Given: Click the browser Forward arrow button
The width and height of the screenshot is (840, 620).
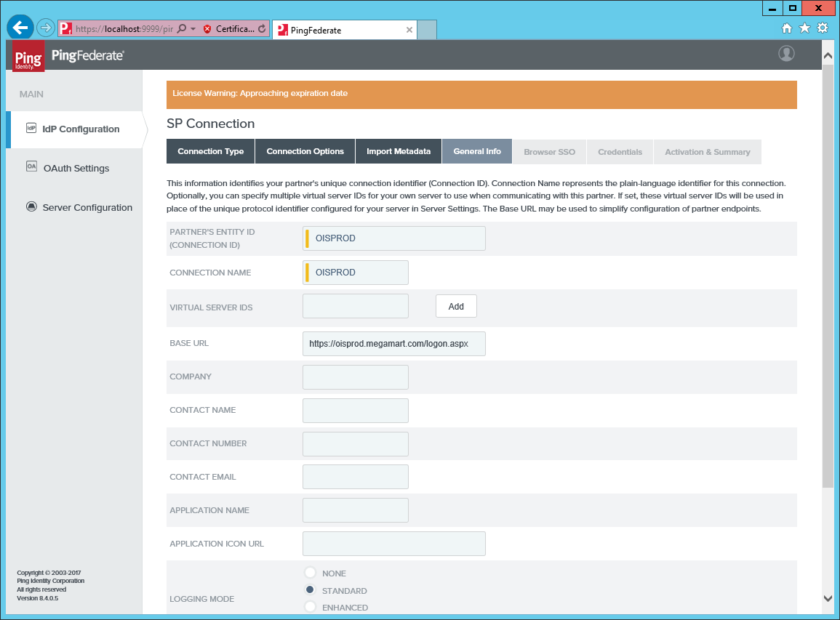Looking at the screenshot, I should click(46, 28).
